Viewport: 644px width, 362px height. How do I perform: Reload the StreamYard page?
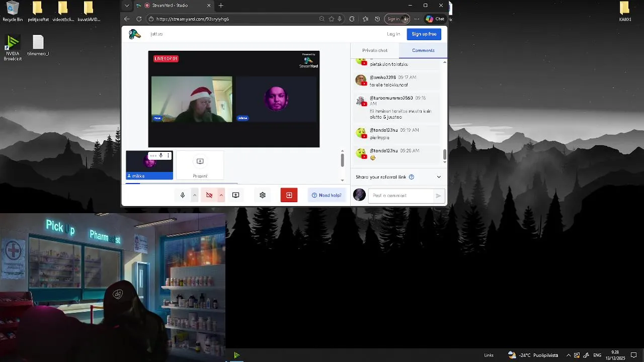(x=139, y=19)
